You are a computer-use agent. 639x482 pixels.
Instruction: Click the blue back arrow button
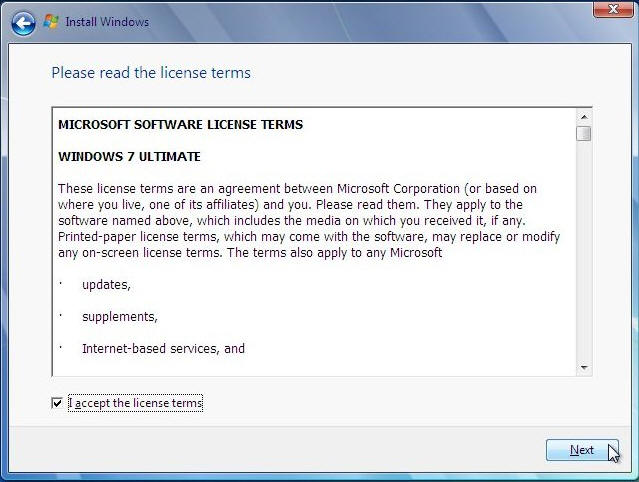(23, 22)
